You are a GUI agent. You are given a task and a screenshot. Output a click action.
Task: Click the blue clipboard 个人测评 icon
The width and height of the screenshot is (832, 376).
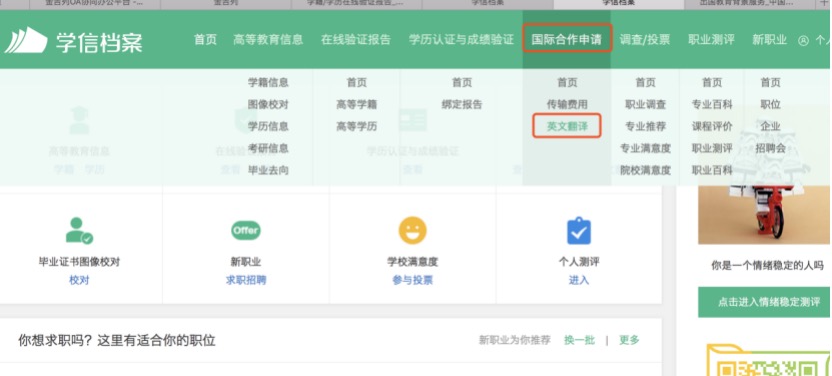[578, 230]
